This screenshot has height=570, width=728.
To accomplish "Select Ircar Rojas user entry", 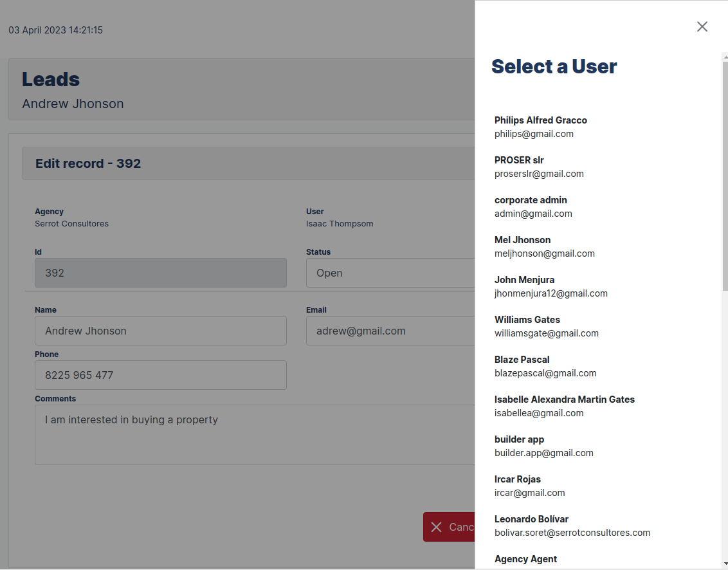I will point(529,486).
